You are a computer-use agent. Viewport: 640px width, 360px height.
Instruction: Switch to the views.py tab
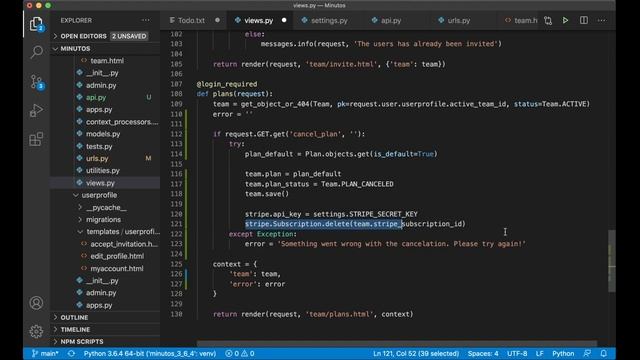(260, 20)
